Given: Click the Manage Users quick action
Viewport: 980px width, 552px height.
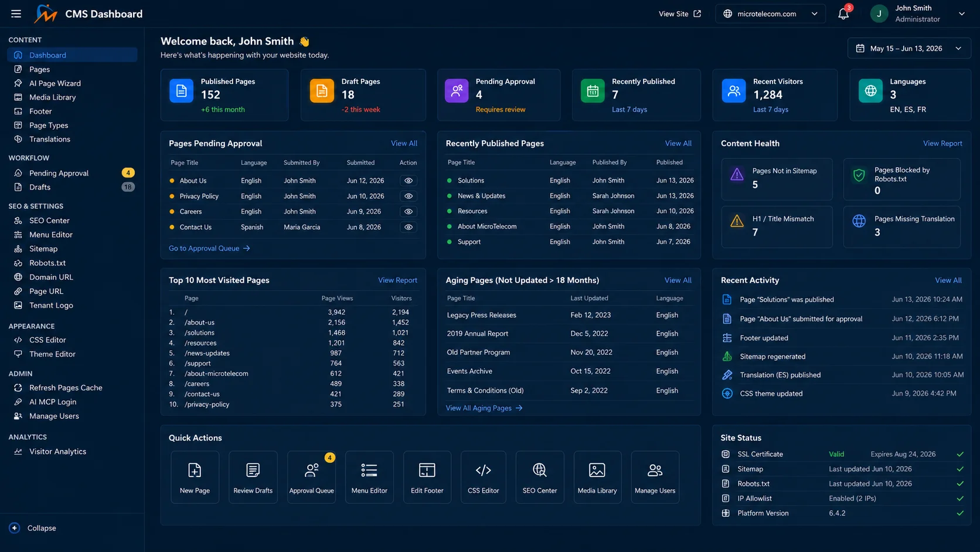Looking at the screenshot, I should (x=655, y=477).
